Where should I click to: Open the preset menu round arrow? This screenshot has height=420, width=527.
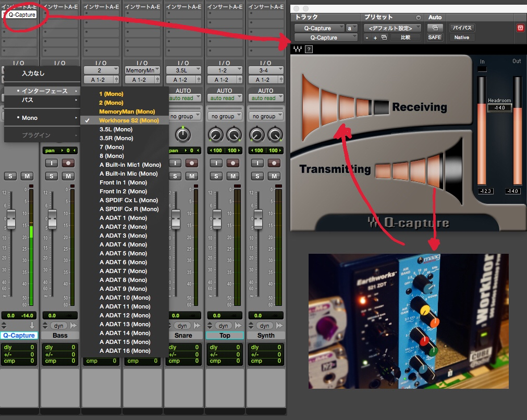[419, 18]
